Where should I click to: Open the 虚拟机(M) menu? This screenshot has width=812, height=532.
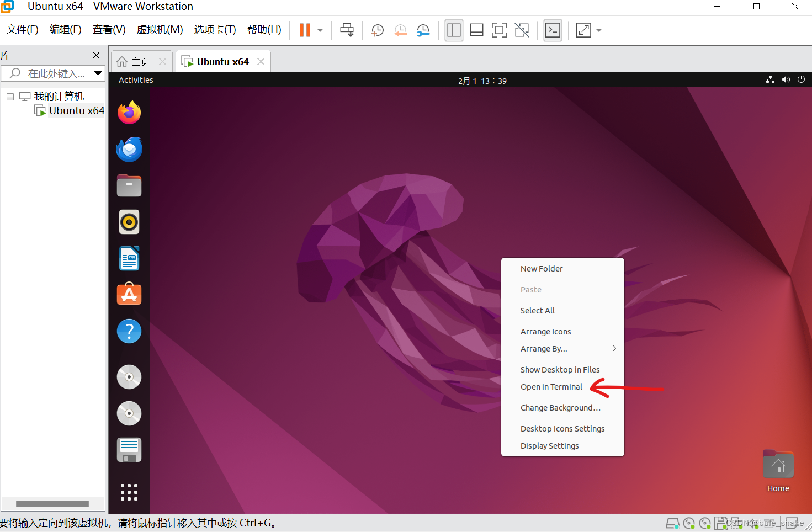[x=159, y=30]
